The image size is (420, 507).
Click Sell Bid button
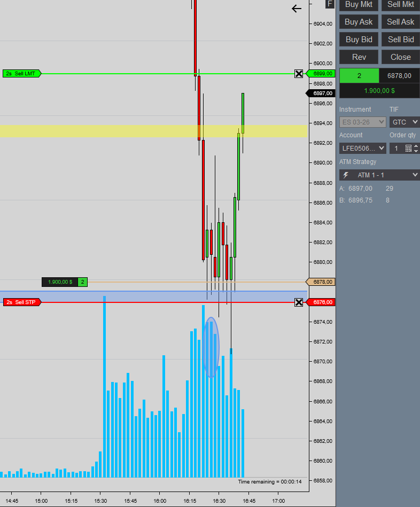[401, 40]
